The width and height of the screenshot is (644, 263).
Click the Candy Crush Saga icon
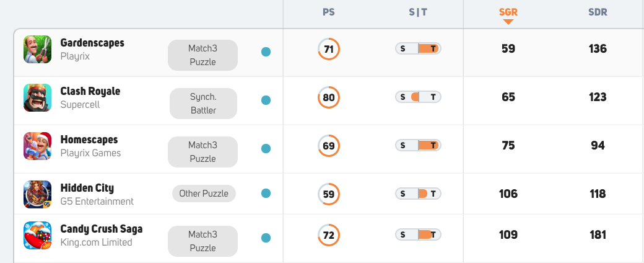point(37,236)
